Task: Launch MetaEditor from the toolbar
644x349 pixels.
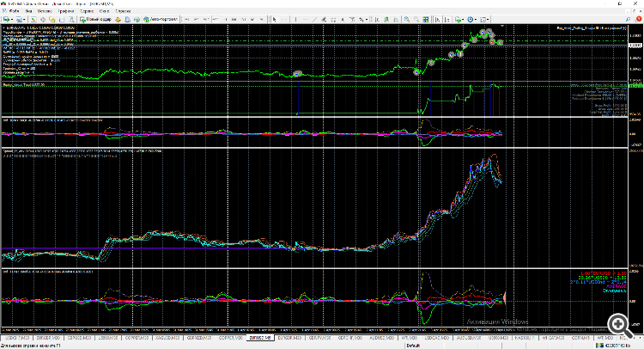Action: click(118, 19)
